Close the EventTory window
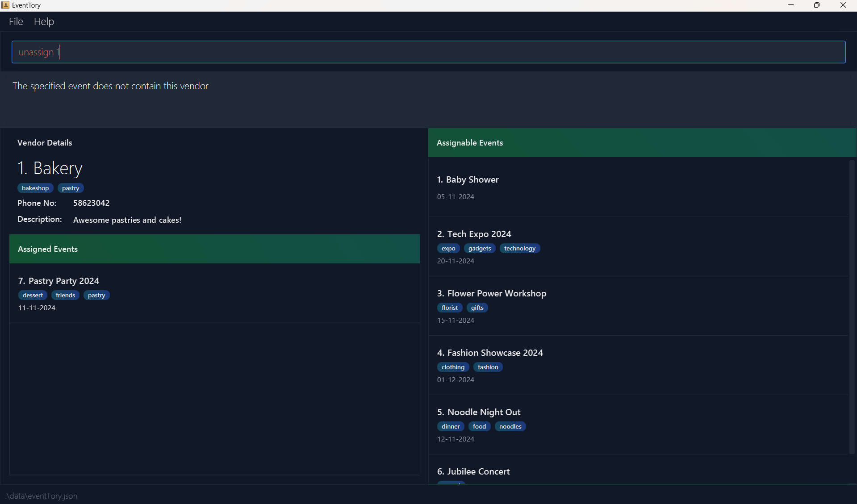857x504 pixels. pyautogui.click(x=843, y=5)
